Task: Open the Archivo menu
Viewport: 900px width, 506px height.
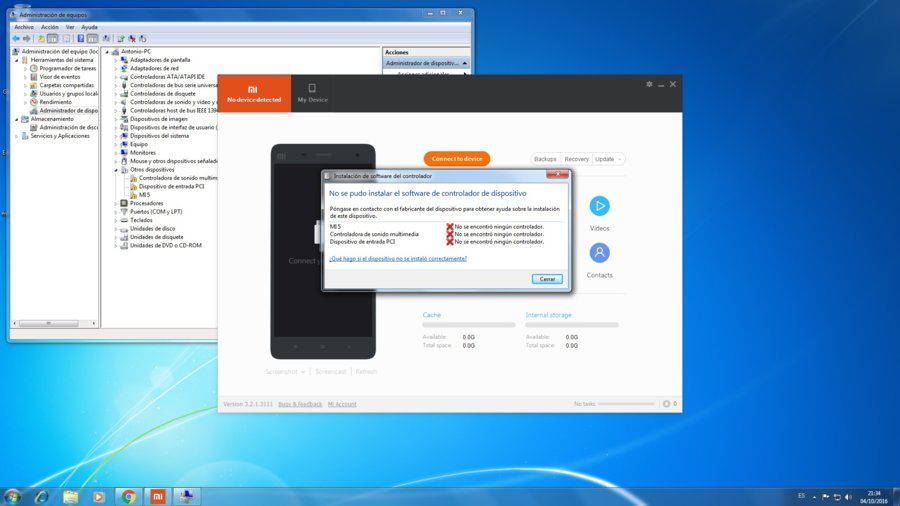Action: 24,27
